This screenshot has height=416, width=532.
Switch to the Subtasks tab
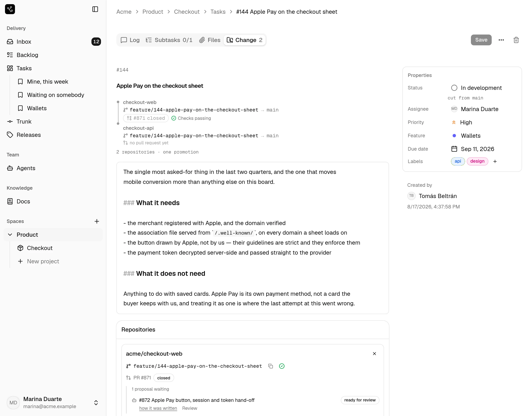click(x=169, y=40)
